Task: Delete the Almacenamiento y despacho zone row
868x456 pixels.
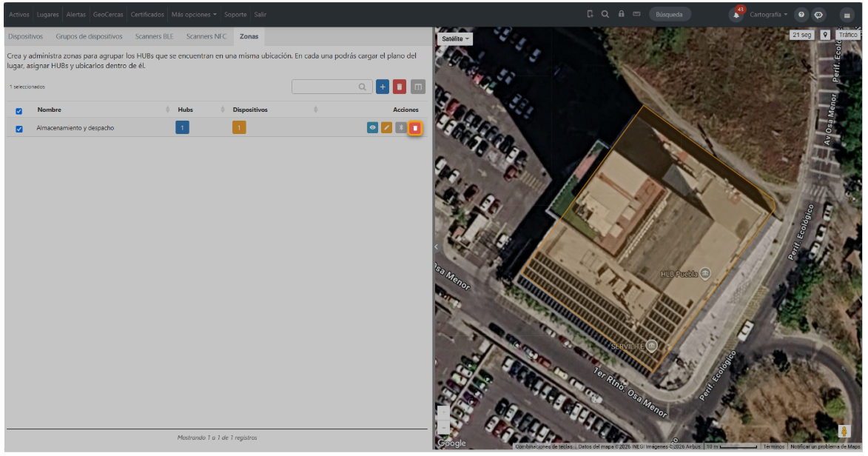Action: 415,128
